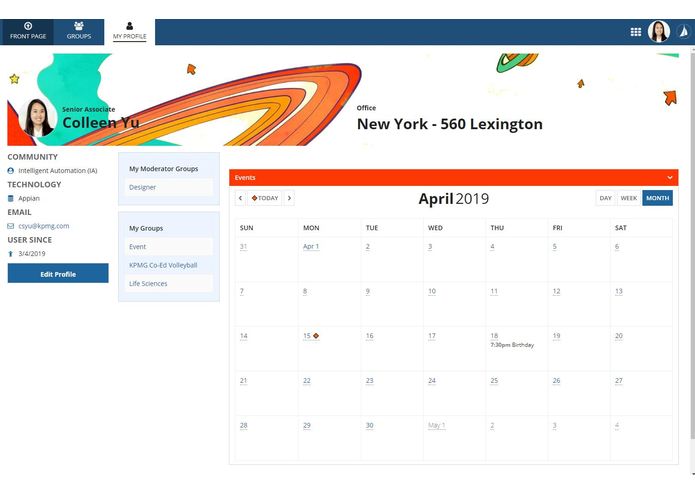
Task: Open the Designer moderator group
Action: click(142, 187)
